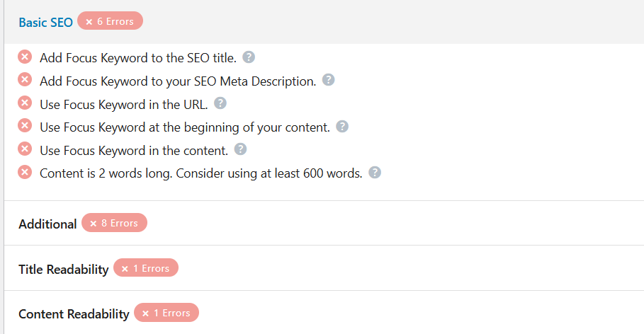This screenshot has width=644, height=334.
Task: Open help for content word length item
Action: [375, 173]
